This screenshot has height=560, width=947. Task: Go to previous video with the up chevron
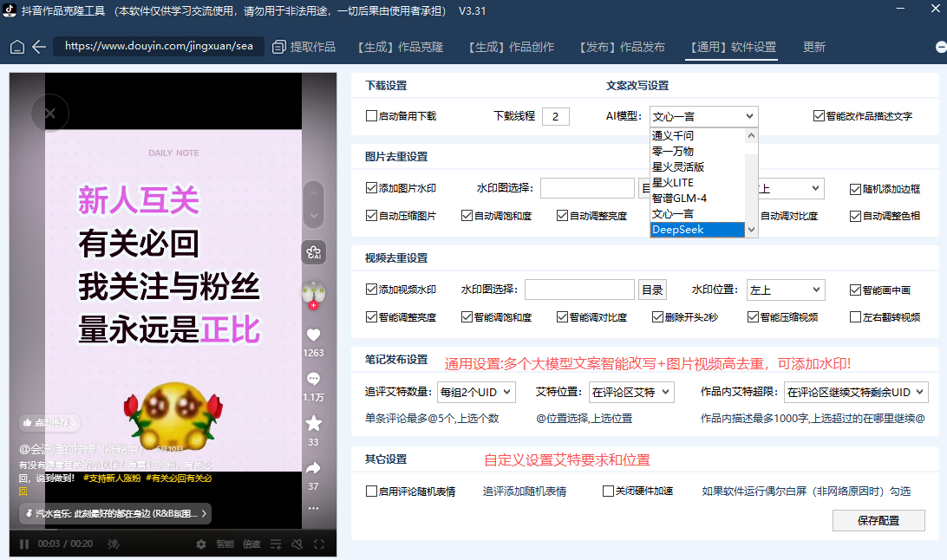click(x=313, y=194)
